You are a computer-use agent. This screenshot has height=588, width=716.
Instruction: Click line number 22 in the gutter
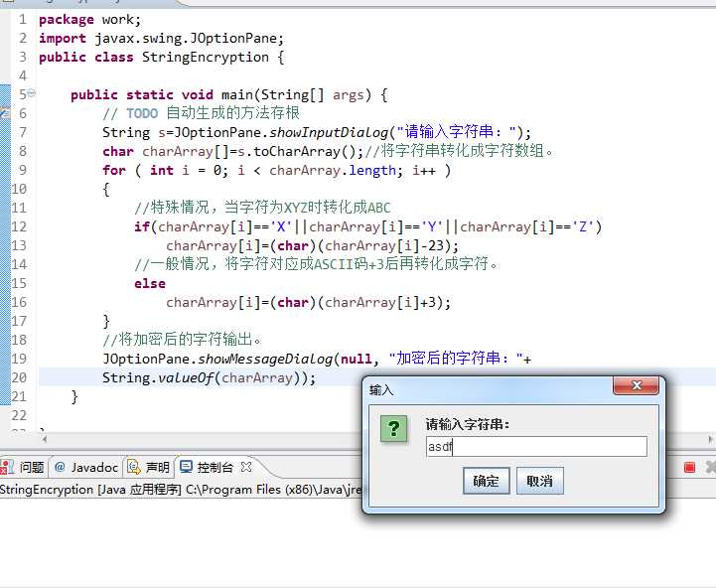point(19,415)
